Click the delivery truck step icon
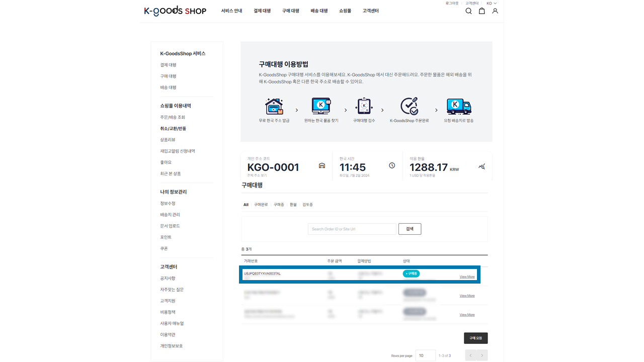This screenshot has width=644, height=362. click(x=458, y=106)
